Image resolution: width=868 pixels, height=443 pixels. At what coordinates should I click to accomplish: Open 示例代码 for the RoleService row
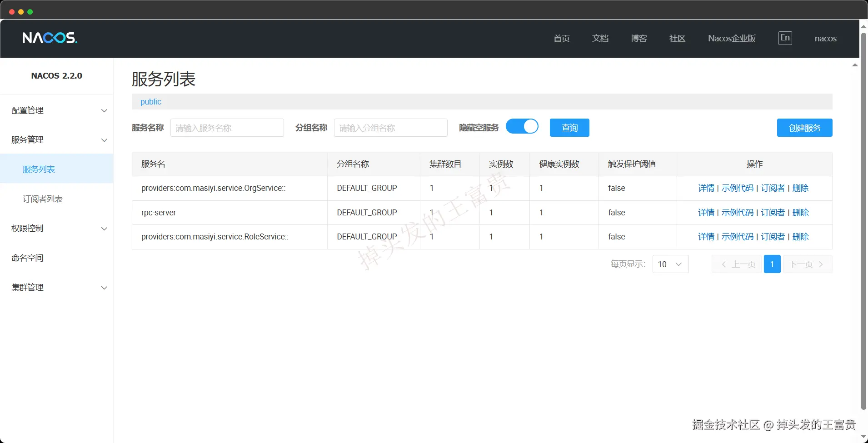pos(738,237)
